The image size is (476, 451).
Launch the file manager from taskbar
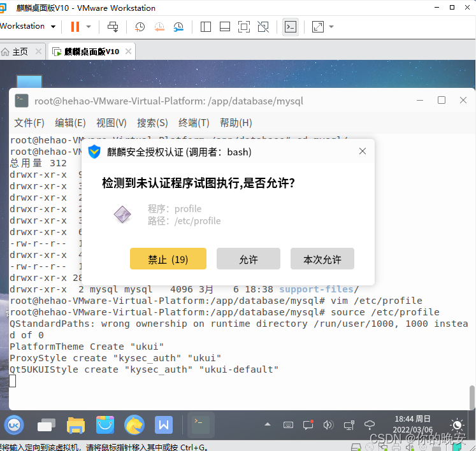(76, 425)
